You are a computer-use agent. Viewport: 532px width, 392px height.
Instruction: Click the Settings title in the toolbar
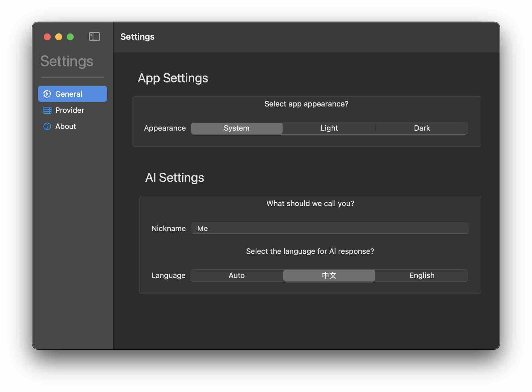coord(137,37)
